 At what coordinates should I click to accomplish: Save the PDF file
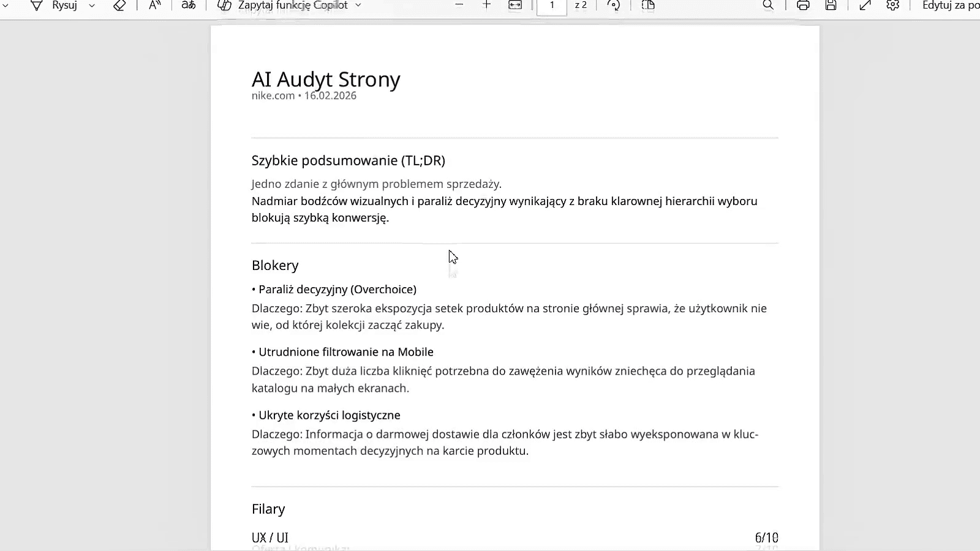click(831, 6)
